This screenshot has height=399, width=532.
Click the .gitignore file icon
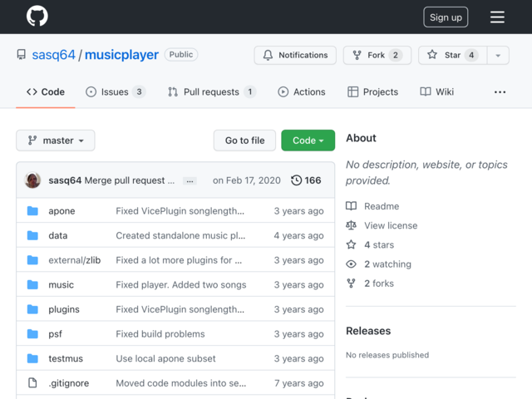click(x=32, y=382)
